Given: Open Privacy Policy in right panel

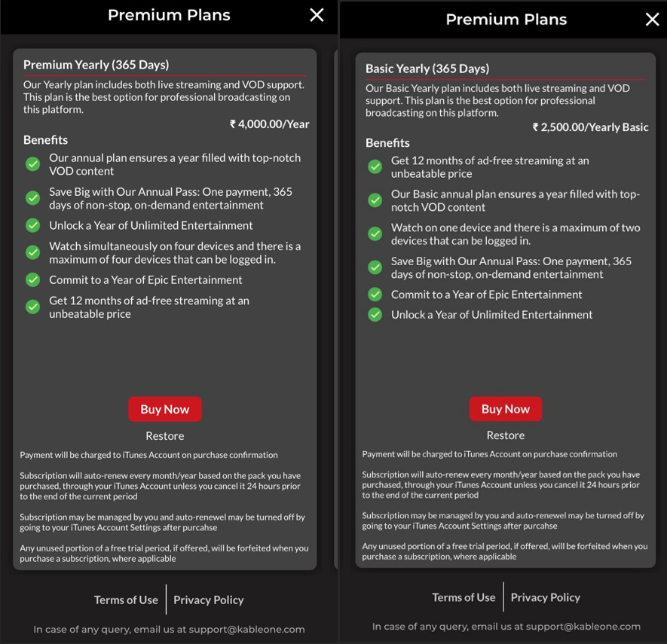Looking at the screenshot, I should 546,597.
